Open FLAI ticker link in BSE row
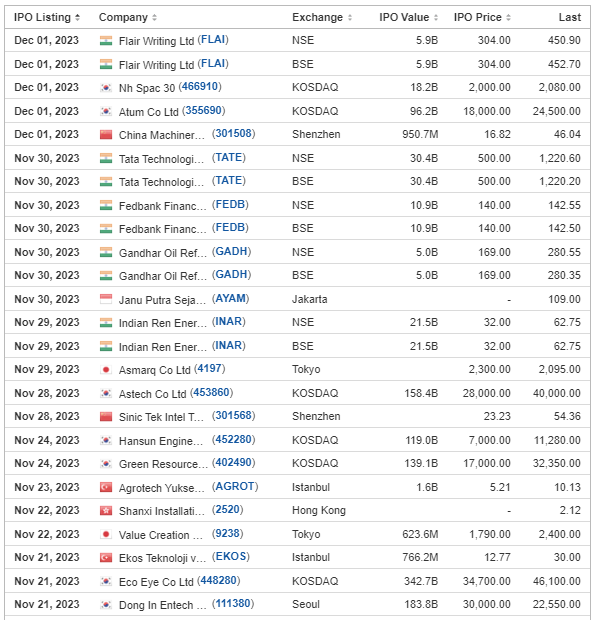 tap(213, 64)
